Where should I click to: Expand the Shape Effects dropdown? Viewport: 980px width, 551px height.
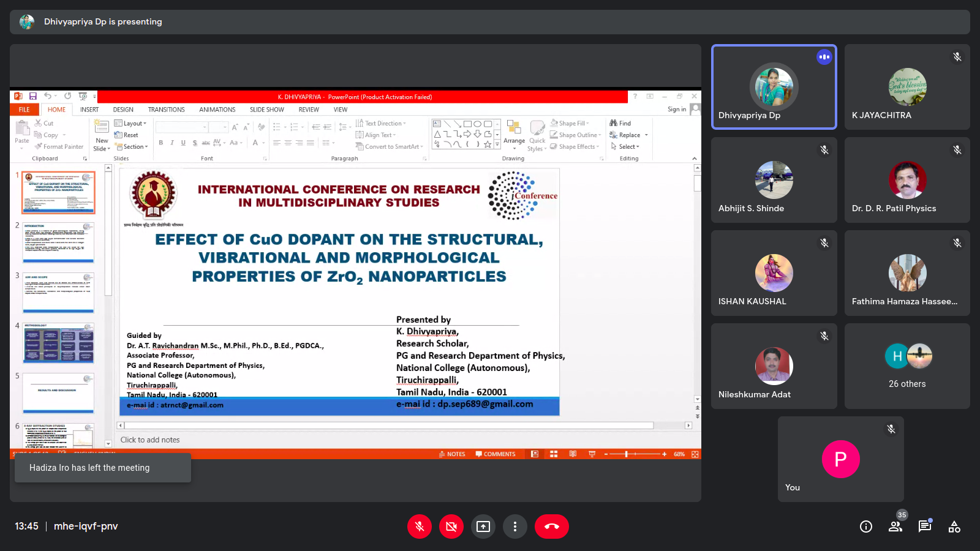(x=575, y=146)
